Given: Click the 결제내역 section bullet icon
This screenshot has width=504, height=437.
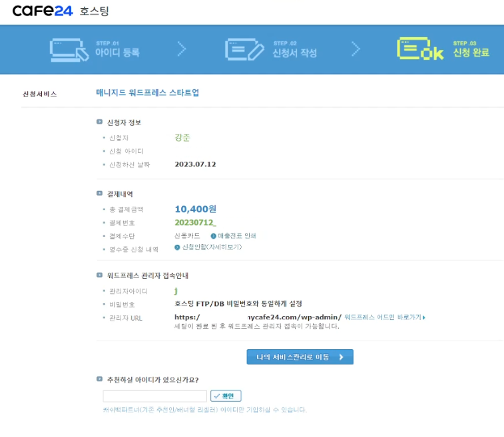Looking at the screenshot, I should [x=99, y=194].
